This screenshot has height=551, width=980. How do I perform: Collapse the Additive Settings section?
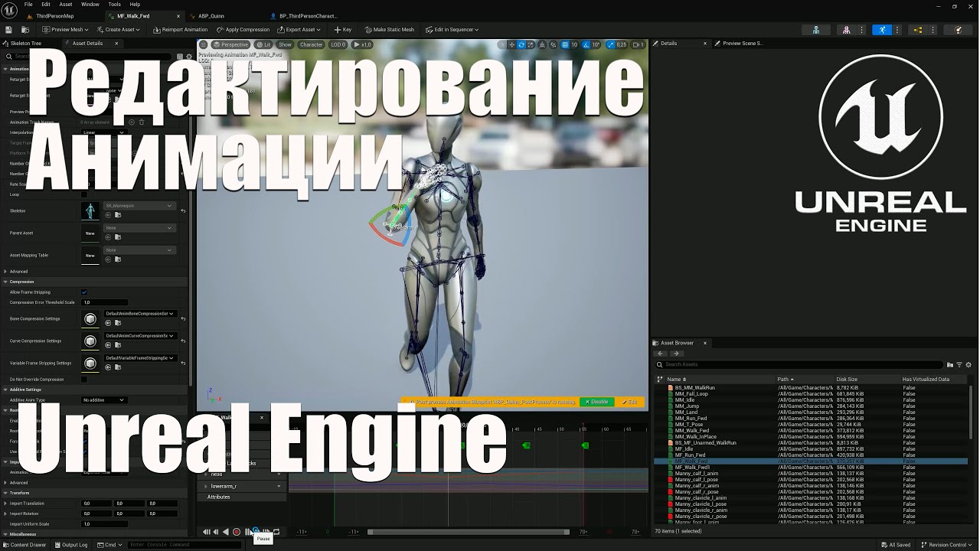(5, 390)
